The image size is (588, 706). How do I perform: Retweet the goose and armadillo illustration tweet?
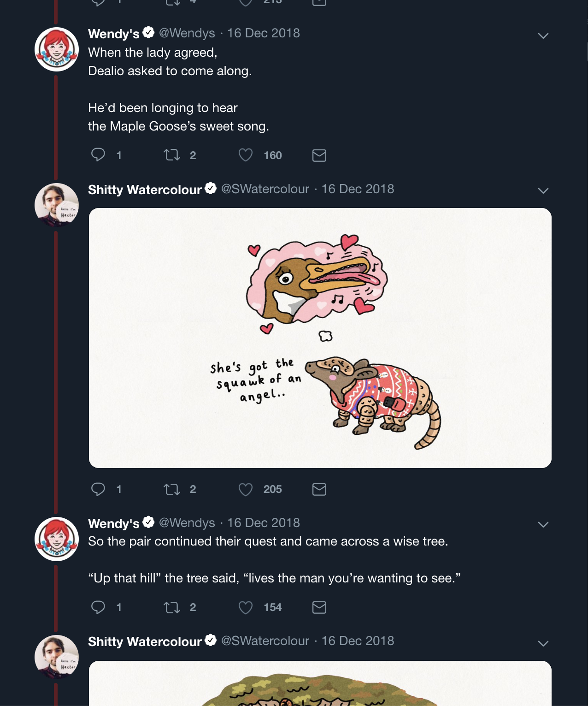[172, 489]
